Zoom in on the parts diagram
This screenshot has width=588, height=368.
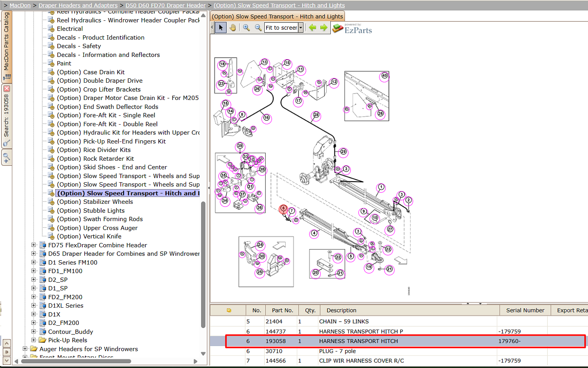246,27
